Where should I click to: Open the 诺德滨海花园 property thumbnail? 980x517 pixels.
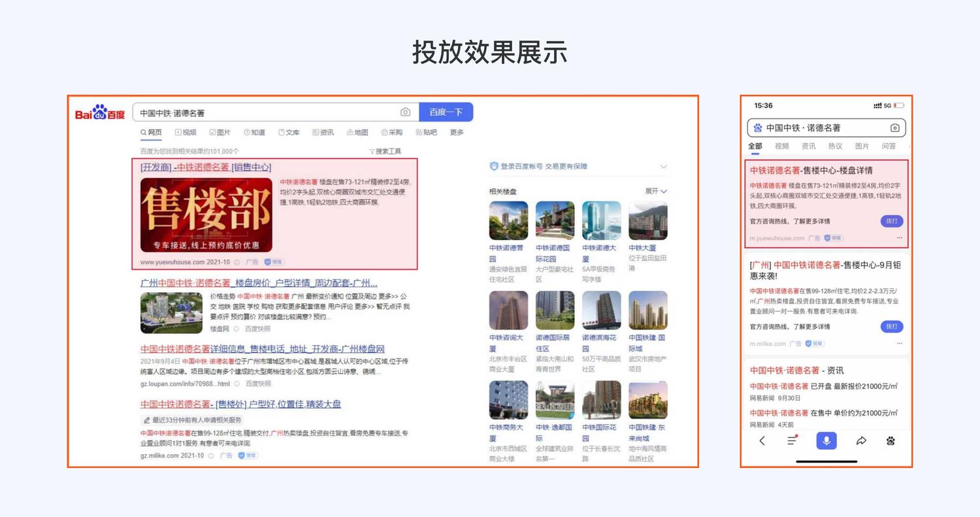[x=602, y=310]
